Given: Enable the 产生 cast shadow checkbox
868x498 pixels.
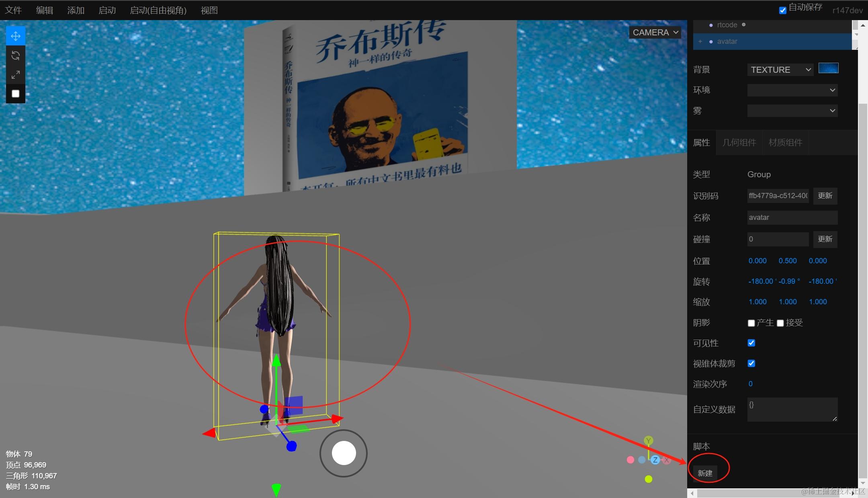Looking at the screenshot, I should 751,323.
